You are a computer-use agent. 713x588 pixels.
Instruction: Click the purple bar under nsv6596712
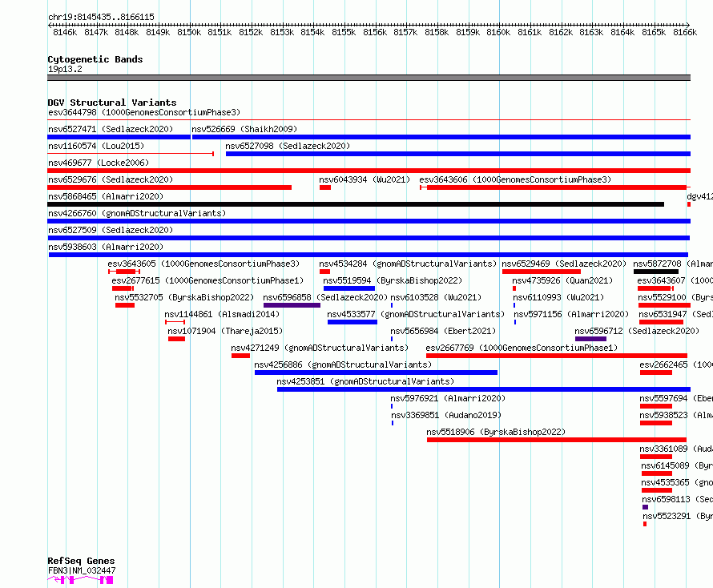coord(590,339)
